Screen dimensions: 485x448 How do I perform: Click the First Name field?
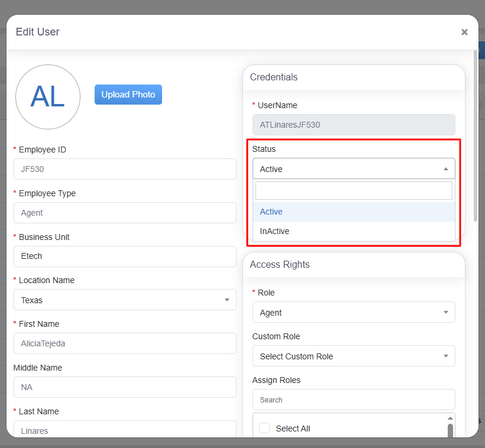point(125,344)
